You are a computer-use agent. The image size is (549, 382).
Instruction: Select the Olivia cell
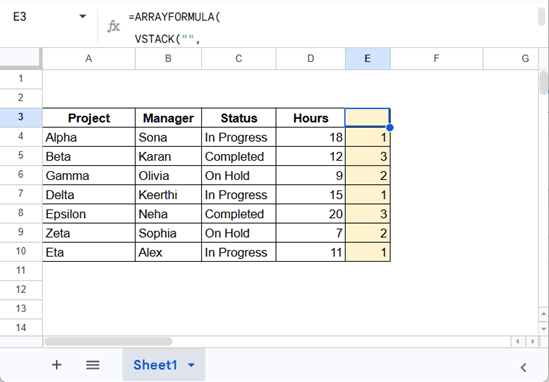click(168, 175)
